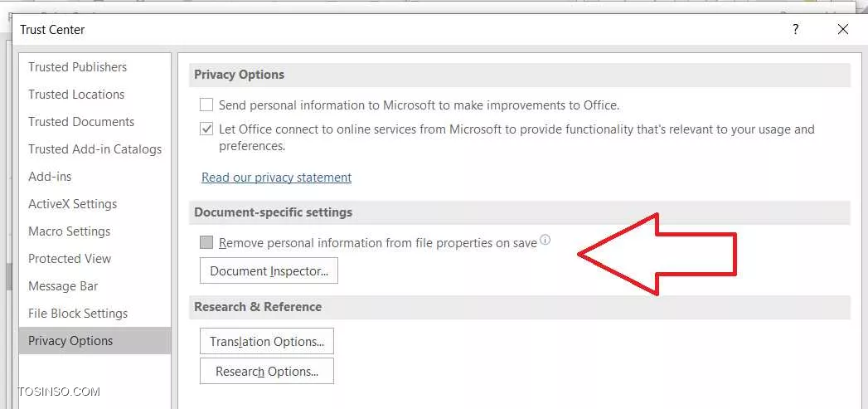Toggle Remove personal information from file properties
This screenshot has height=409, width=868.
[x=206, y=243]
